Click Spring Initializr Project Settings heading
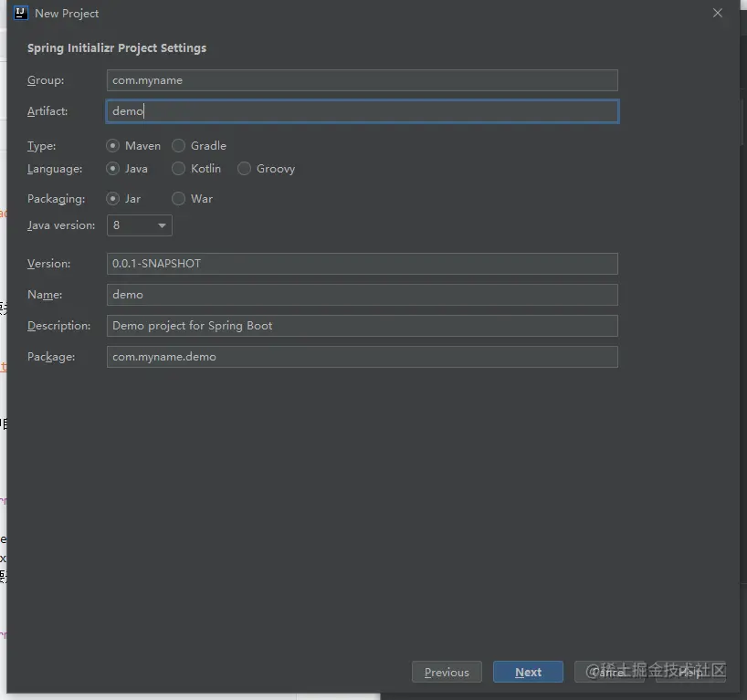Image resolution: width=747 pixels, height=700 pixels. [x=117, y=48]
